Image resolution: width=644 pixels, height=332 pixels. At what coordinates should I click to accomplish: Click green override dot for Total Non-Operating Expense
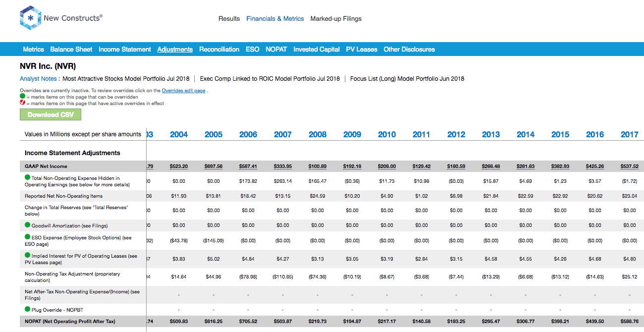click(x=28, y=177)
